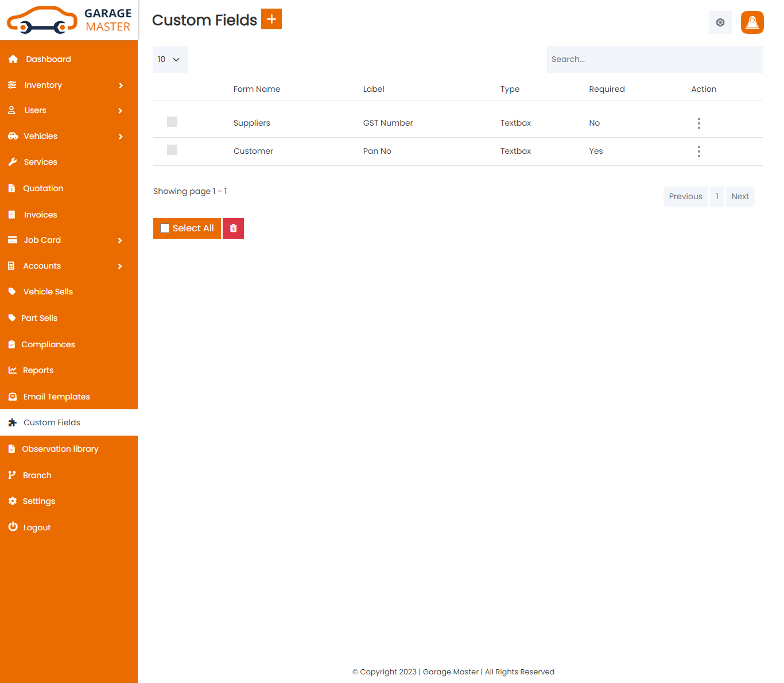The image size is (784, 683).
Task: Click the Next pagination button
Action: coord(740,196)
